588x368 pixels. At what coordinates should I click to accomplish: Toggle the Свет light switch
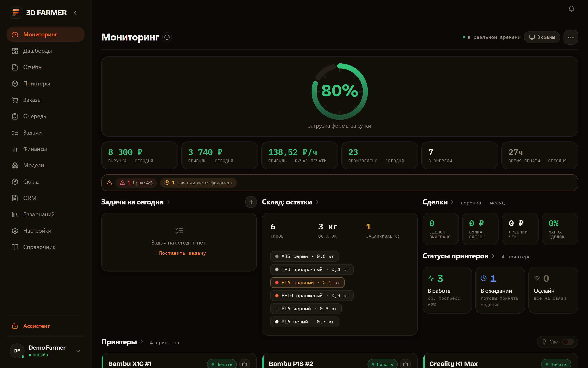pyautogui.click(x=568, y=342)
